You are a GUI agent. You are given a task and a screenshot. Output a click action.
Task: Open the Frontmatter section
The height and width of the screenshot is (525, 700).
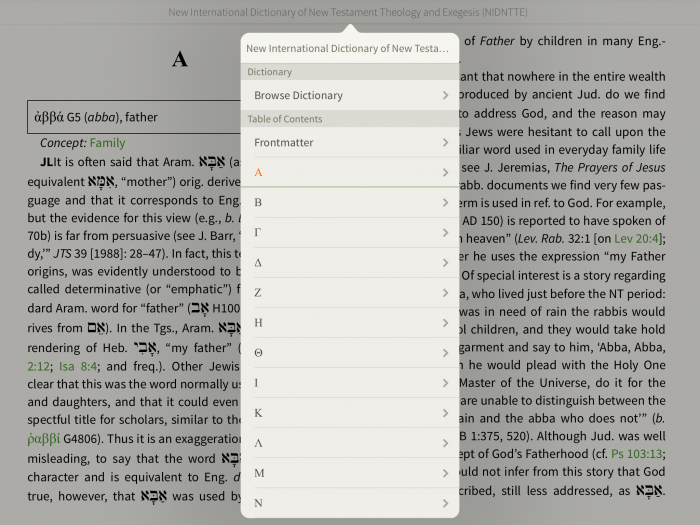350,142
